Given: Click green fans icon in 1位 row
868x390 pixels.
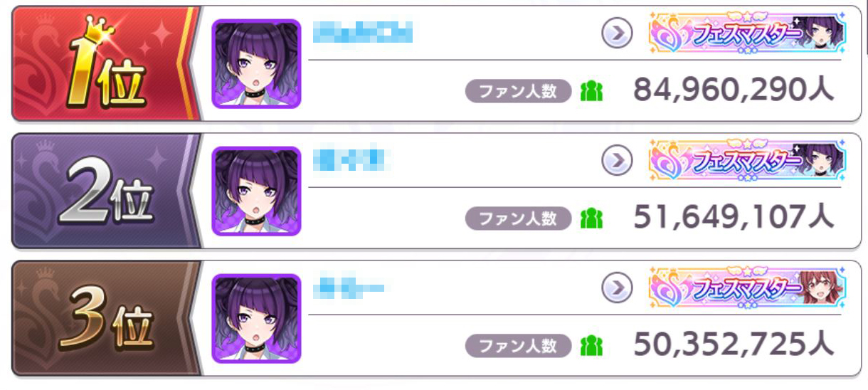Looking at the screenshot, I should [591, 91].
